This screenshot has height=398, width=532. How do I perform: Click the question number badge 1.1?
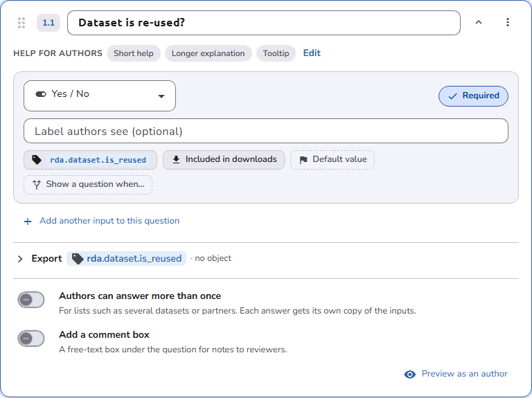click(48, 23)
